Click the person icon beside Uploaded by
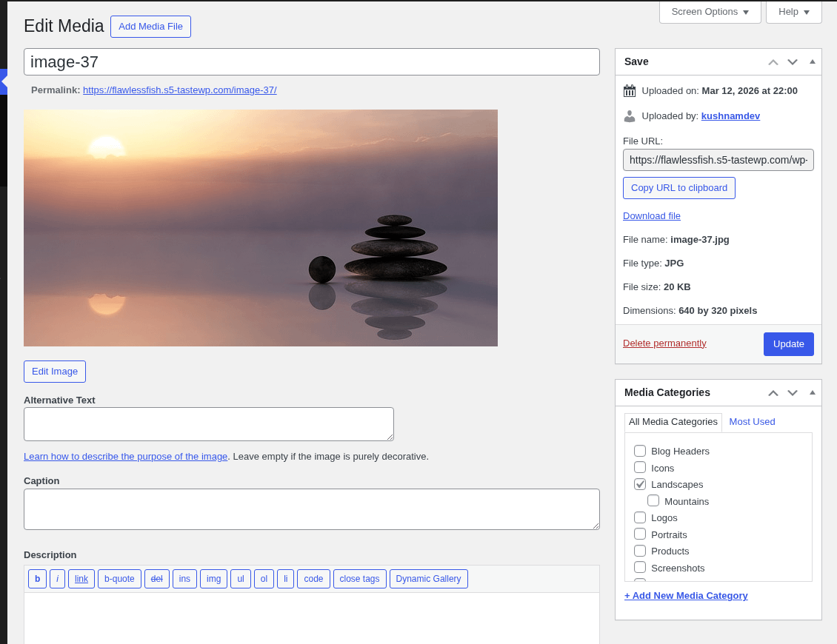Image resolution: width=837 pixels, height=644 pixels. point(630,115)
